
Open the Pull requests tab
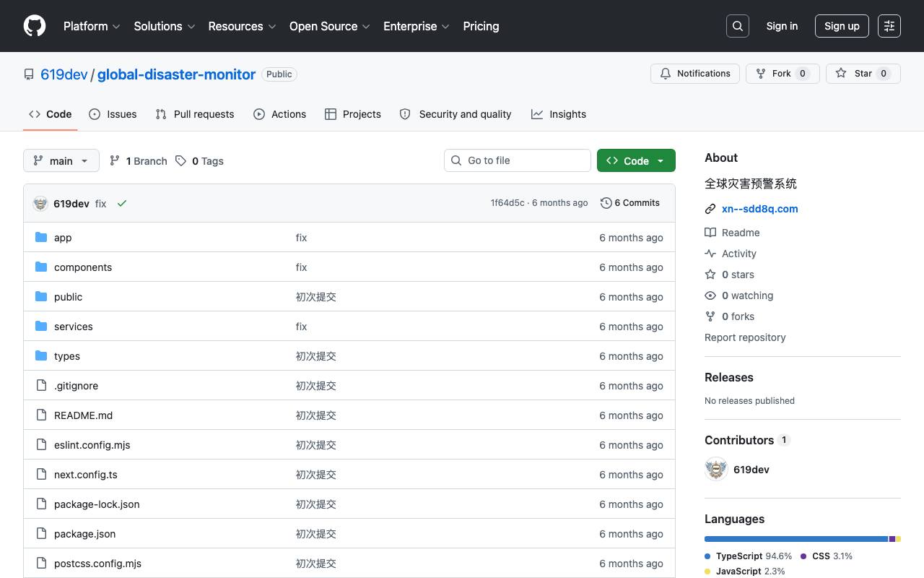click(x=195, y=114)
